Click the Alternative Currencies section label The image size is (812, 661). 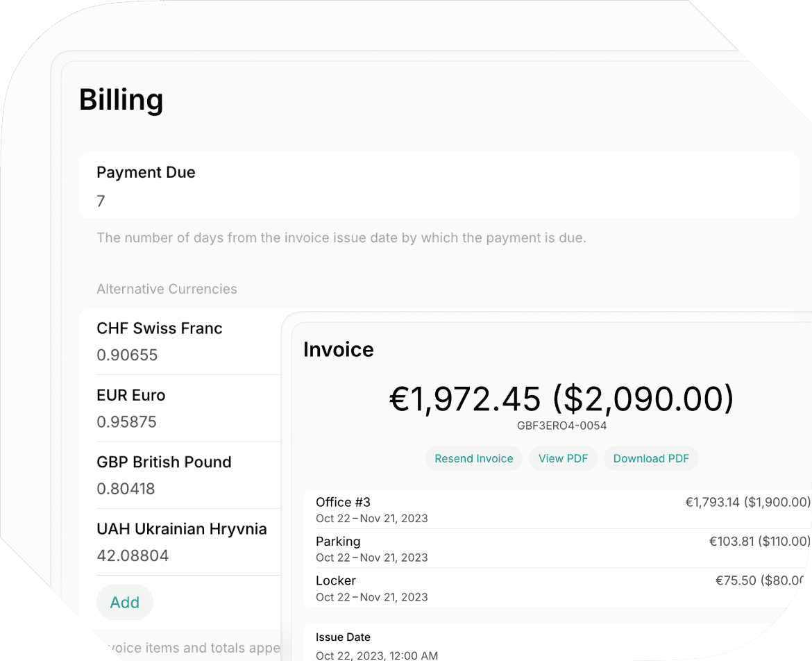click(167, 289)
